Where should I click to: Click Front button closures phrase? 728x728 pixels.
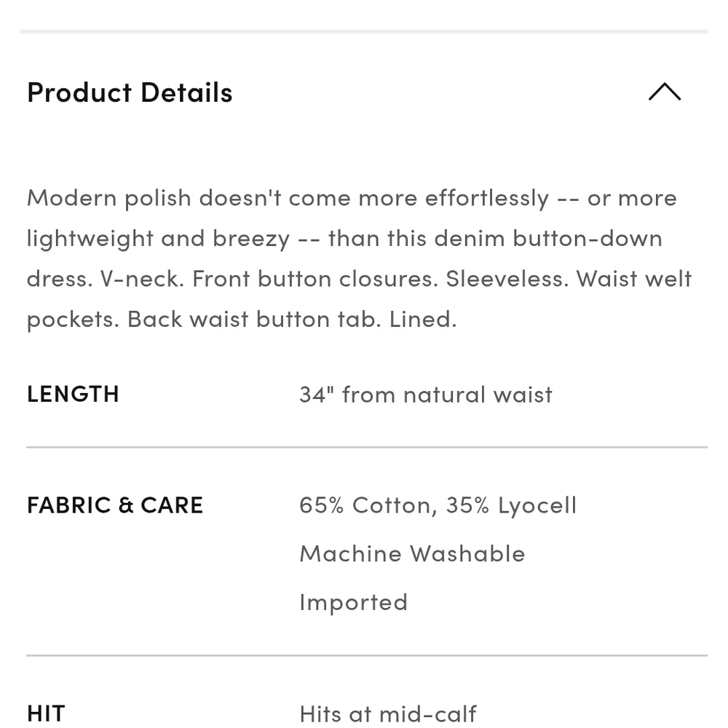314,279
